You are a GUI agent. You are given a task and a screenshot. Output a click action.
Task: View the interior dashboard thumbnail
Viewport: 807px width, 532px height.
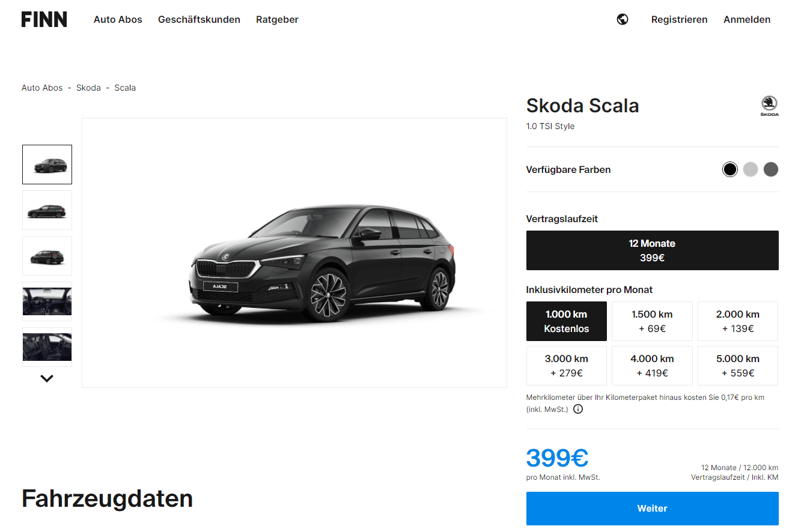(47, 301)
